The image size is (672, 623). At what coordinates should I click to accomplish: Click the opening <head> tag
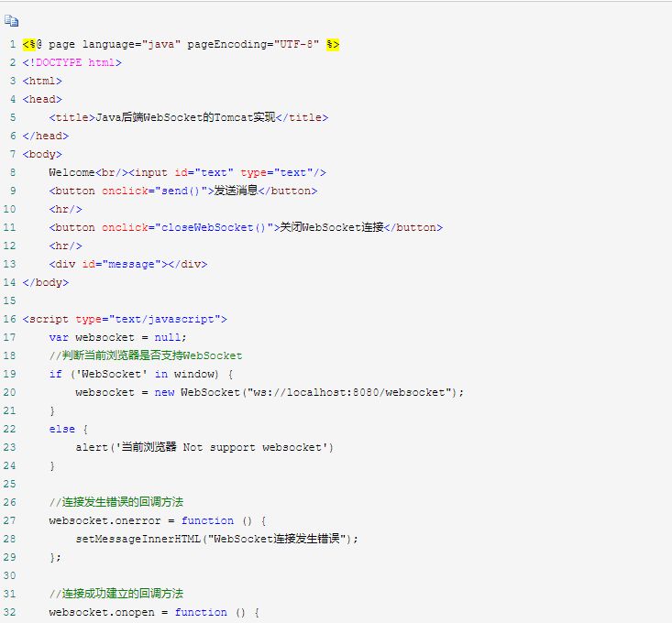42,99
